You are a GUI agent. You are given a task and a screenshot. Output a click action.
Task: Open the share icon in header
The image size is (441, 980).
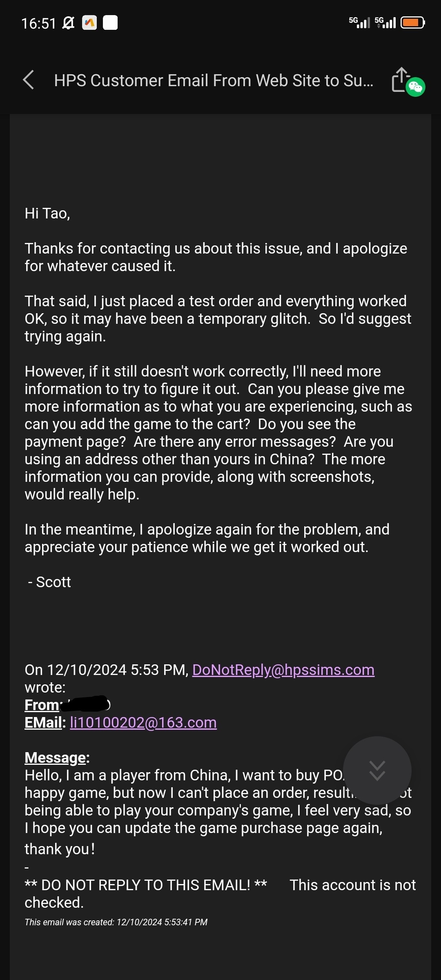[x=400, y=79]
